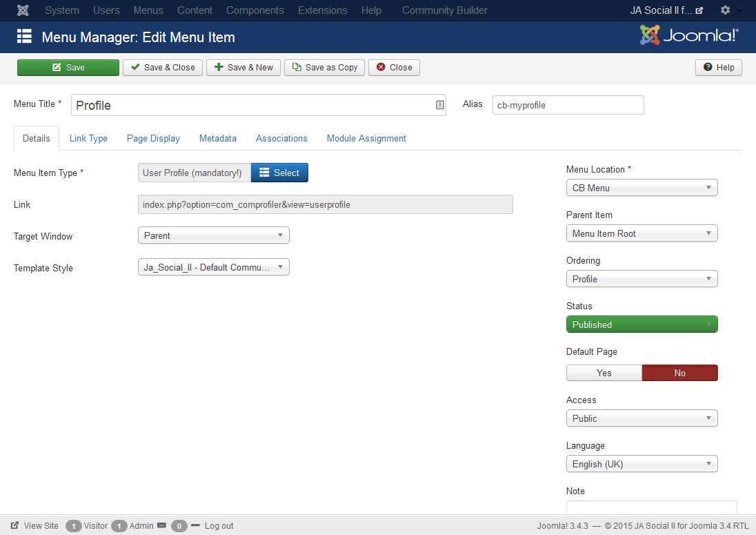Switch to the Link Type tab
Viewport: 756px width, 535px height.
click(x=88, y=139)
